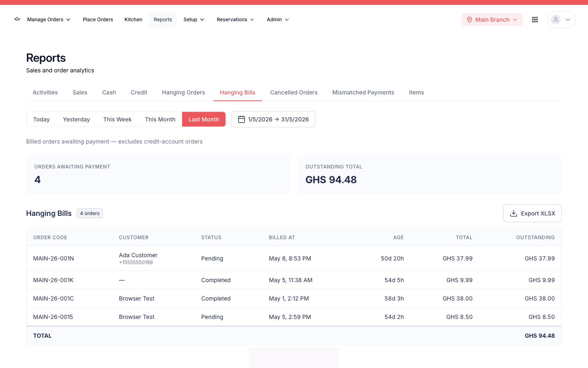The image size is (588, 368).
Task: Open the apps grid icon
Action: [535, 20]
